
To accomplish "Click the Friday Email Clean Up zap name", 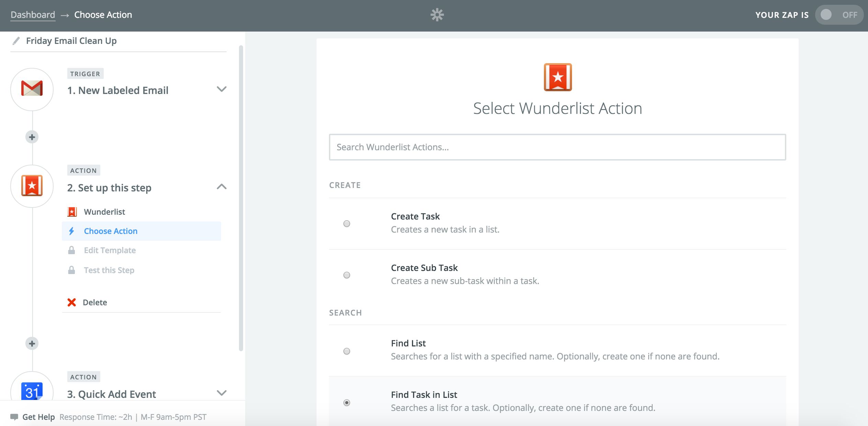I will click(x=71, y=41).
